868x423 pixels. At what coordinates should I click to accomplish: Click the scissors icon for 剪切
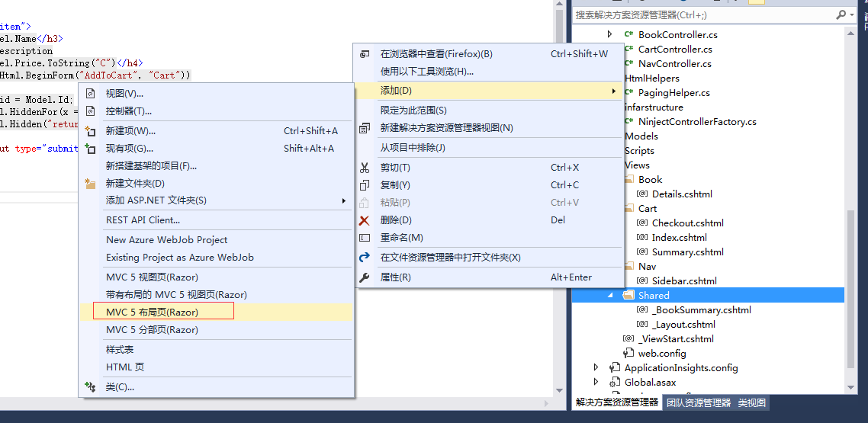point(365,168)
